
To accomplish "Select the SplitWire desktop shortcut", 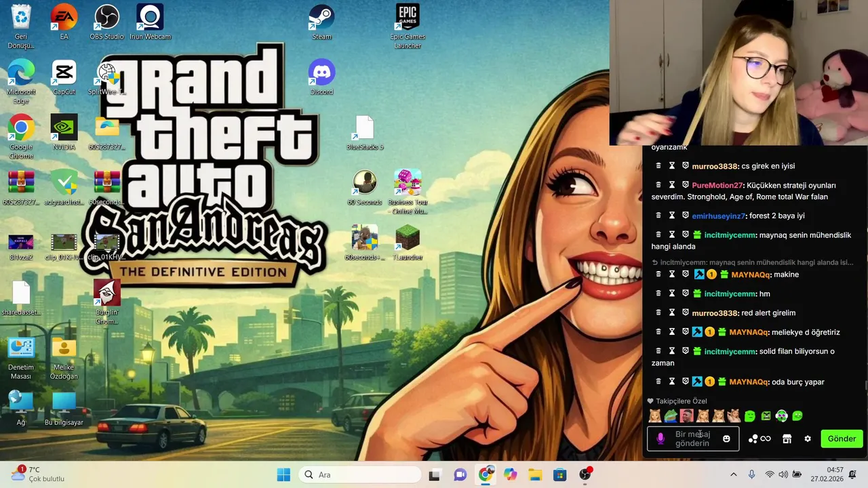I will [x=106, y=77].
